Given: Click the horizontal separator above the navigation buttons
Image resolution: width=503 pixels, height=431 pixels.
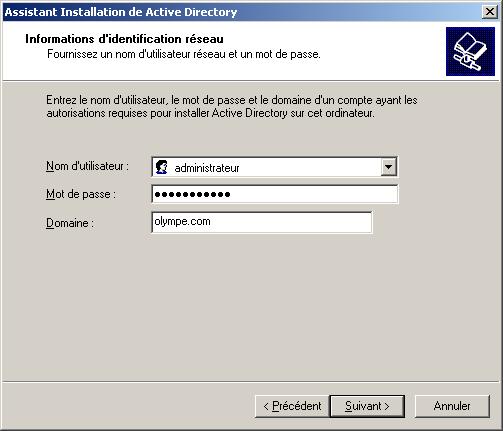Looking at the screenshot, I should point(251,382).
